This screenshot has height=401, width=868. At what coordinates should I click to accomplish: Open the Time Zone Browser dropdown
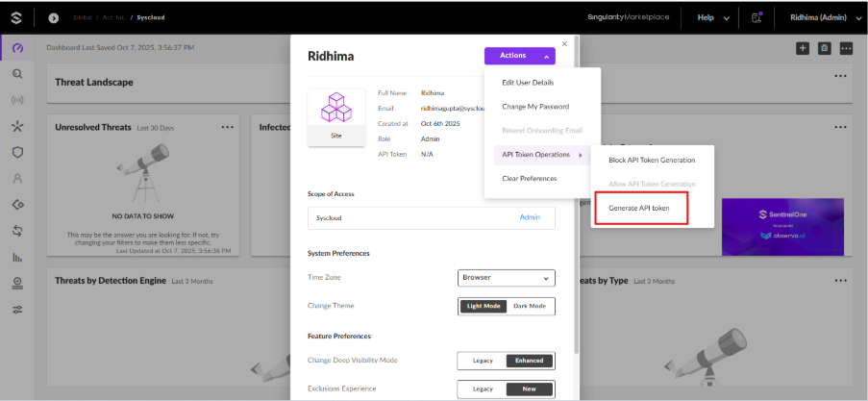pos(506,278)
